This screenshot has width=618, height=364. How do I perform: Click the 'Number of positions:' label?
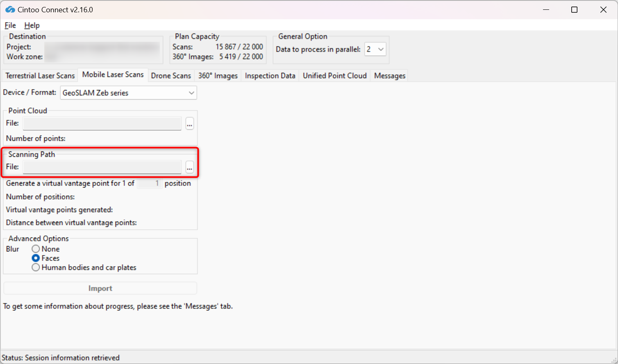(x=40, y=197)
